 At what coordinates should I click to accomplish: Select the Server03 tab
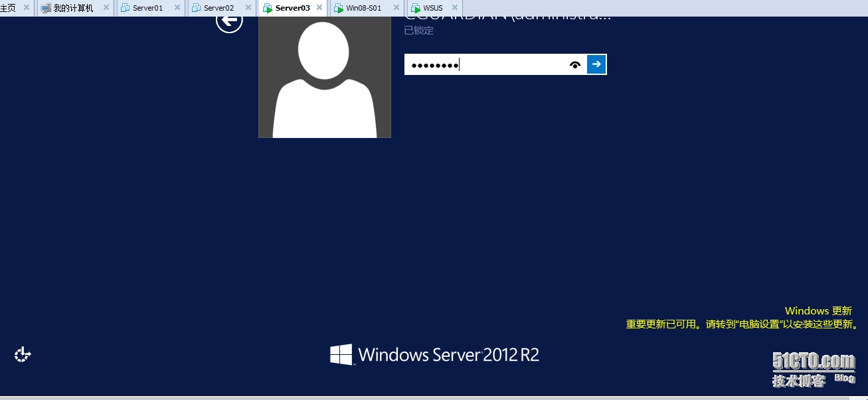292,8
